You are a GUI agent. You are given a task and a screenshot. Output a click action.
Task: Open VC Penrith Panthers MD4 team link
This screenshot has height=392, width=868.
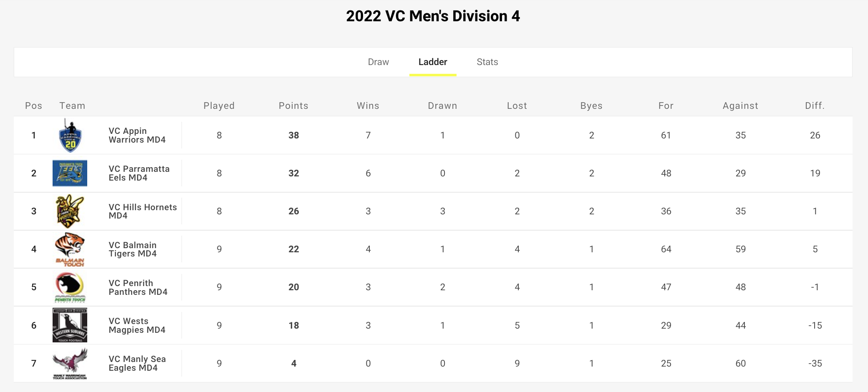(x=138, y=287)
